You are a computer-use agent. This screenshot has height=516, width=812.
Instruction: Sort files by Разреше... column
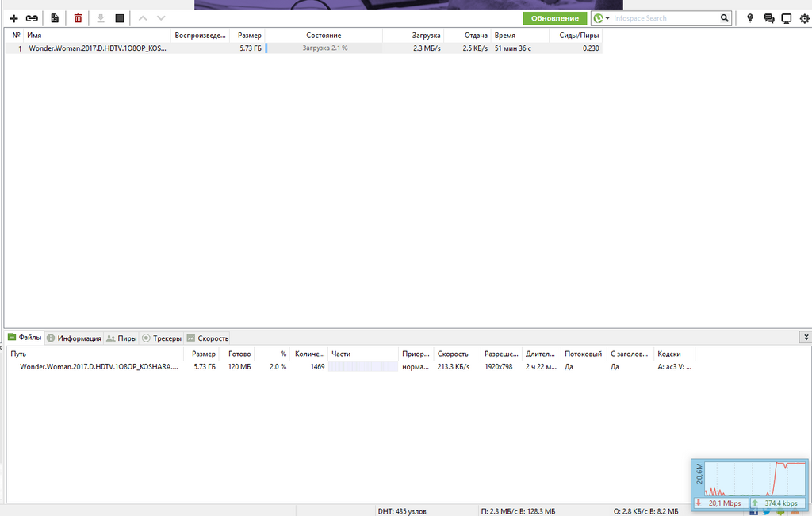(501, 354)
